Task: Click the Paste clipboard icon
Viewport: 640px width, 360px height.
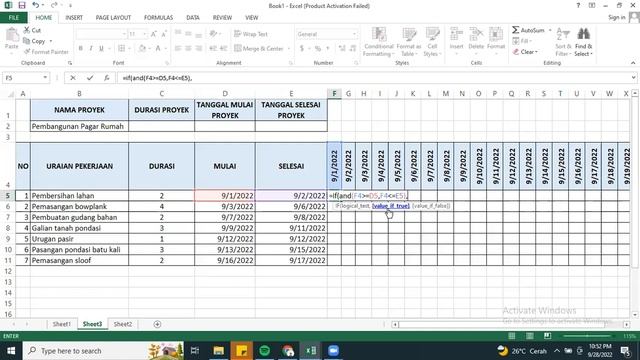Action: pyautogui.click(x=12, y=35)
